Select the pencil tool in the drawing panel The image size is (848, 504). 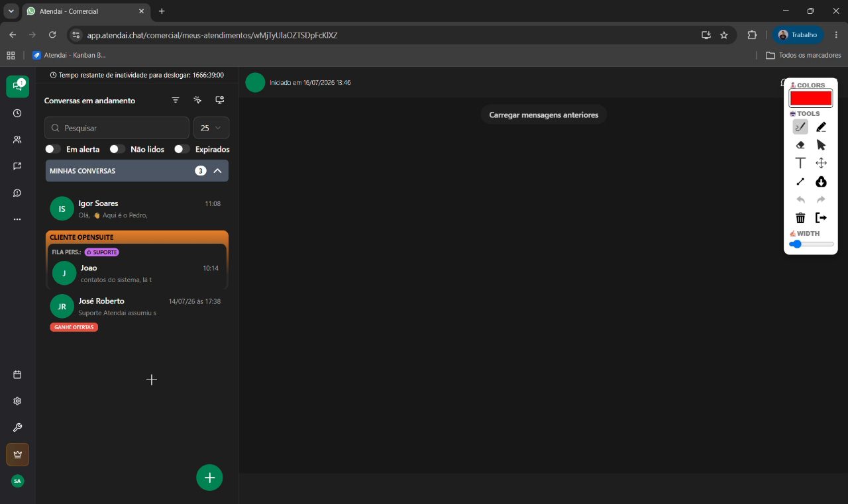coord(821,126)
